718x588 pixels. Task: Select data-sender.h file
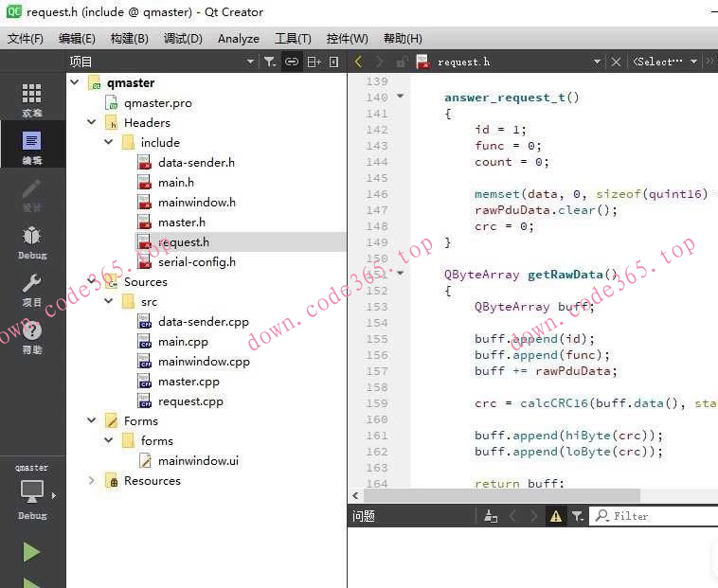tap(196, 163)
